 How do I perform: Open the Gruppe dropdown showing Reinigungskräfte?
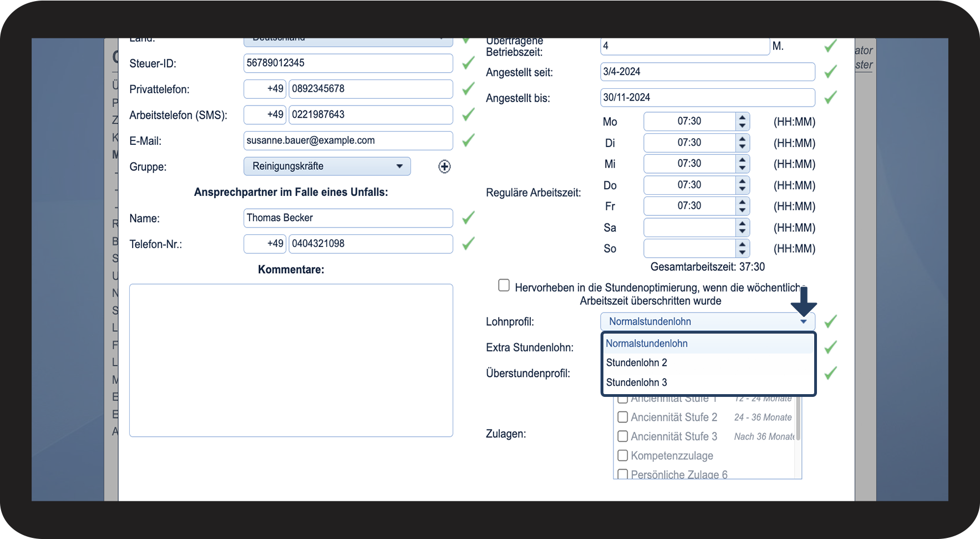point(327,167)
